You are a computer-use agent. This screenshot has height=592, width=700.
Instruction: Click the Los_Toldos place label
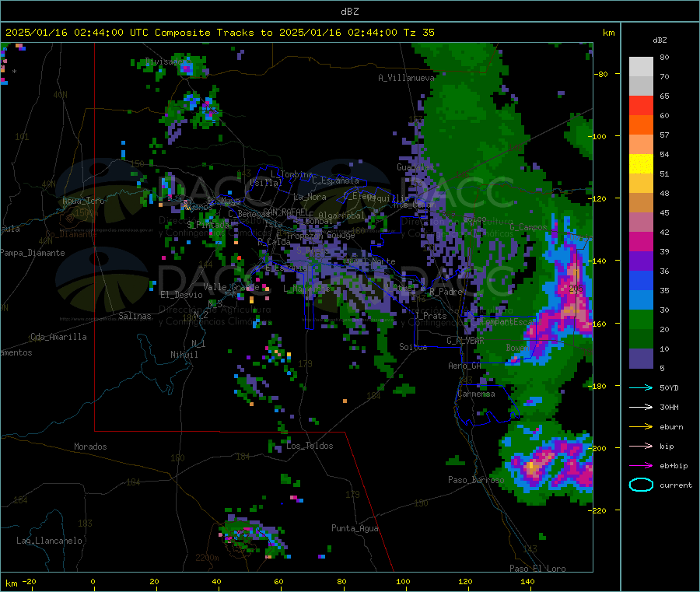point(310,446)
